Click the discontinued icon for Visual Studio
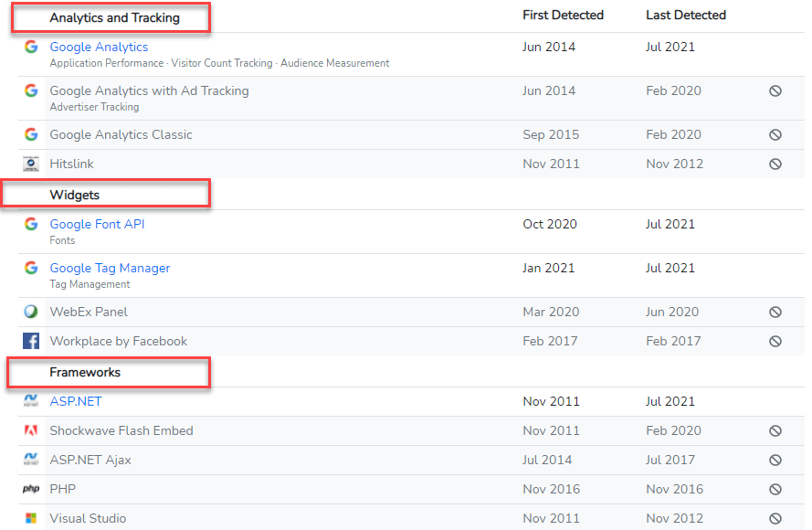 pyautogui.click(x=775, y=518)
